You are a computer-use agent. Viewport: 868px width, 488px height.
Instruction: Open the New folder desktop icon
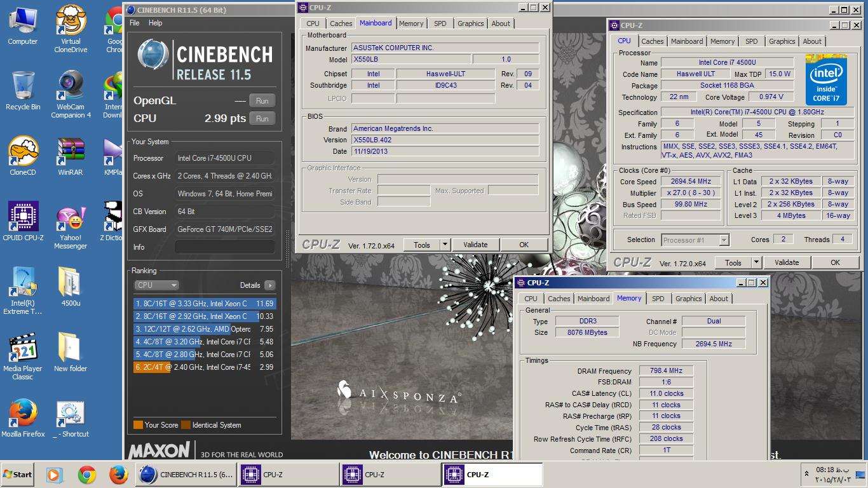click(71, 353)
